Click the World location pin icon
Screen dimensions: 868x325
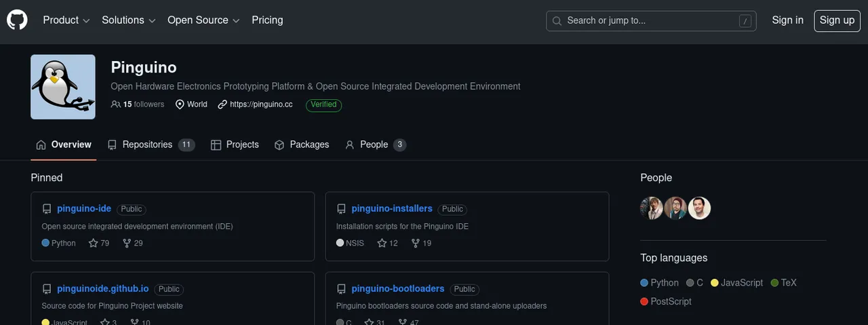click(180, 104)
